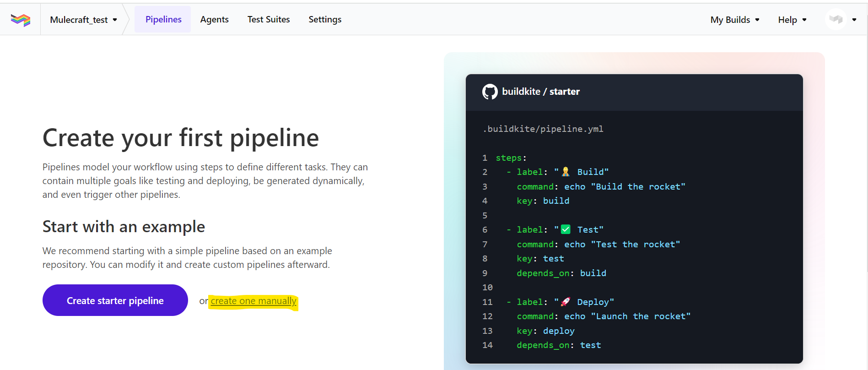This screenshot has height=370, width=868.
Task: Expand the Mulecraft_test organization dropdown
Action: (83, 20)
